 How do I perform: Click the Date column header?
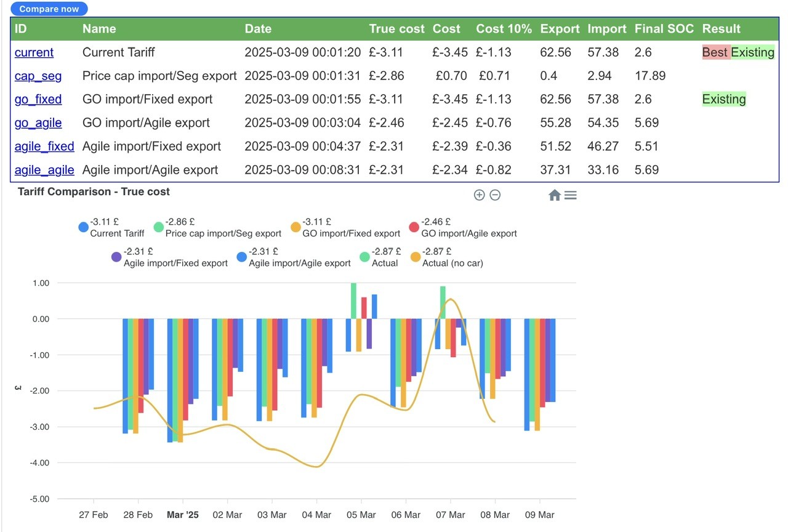(258, 29)
